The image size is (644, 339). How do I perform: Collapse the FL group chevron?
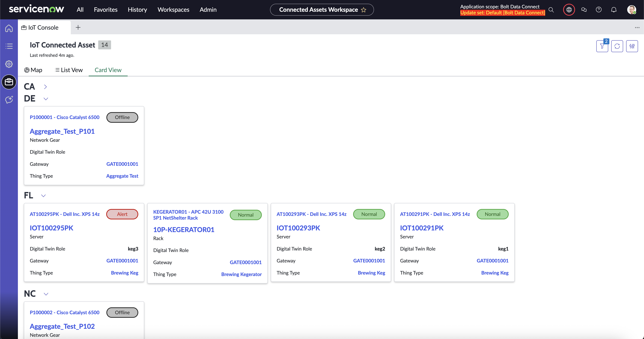click(x=43, y=196)
